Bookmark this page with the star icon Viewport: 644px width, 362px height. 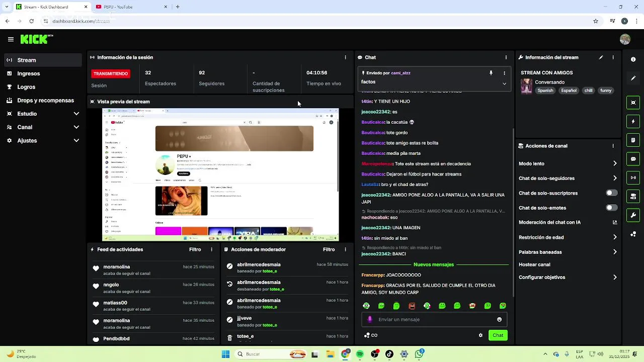[596, 21]
